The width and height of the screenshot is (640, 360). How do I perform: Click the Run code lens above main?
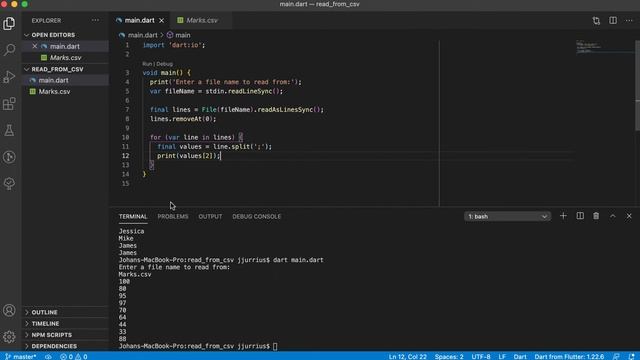[147, 64]
